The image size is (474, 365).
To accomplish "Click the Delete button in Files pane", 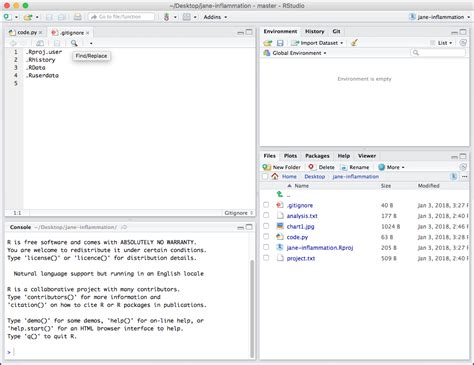I will coord(321,167).
